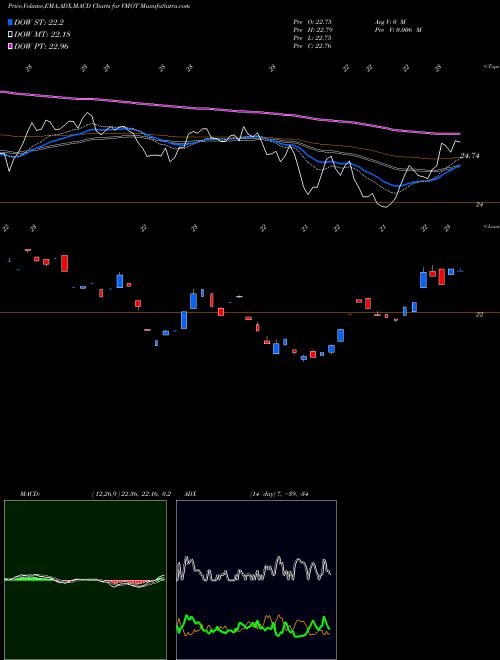Click the 'Pre V: 0.006 M' value
This screenshot has height=660, width=500.
[398, 30]
